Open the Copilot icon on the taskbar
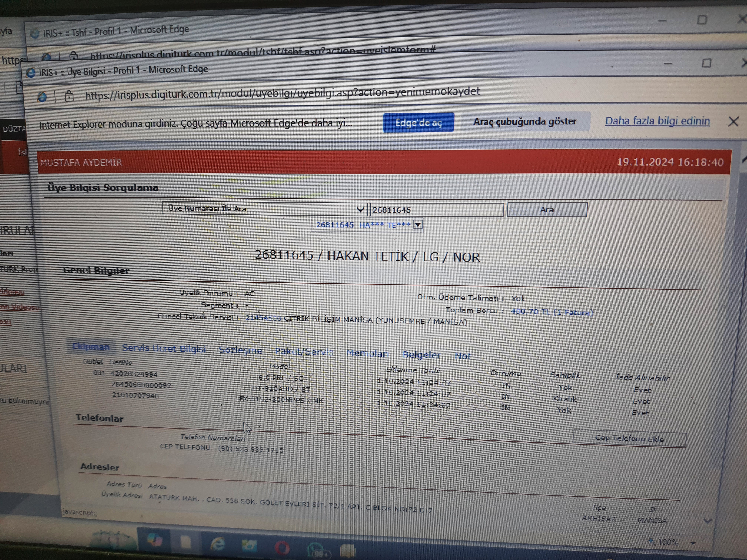 (155, 540)
